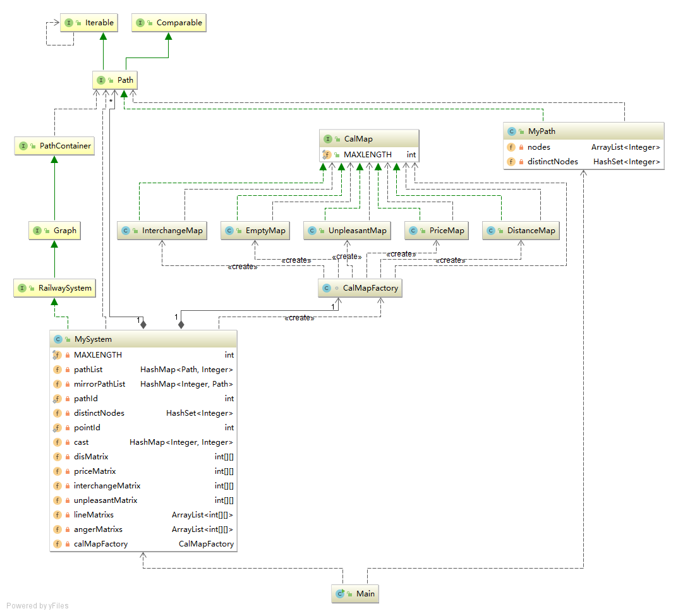Viewport: 678px width, 616px height.
Task: Click the field icon beside nodes in MyPath
Action: point(511,147)
